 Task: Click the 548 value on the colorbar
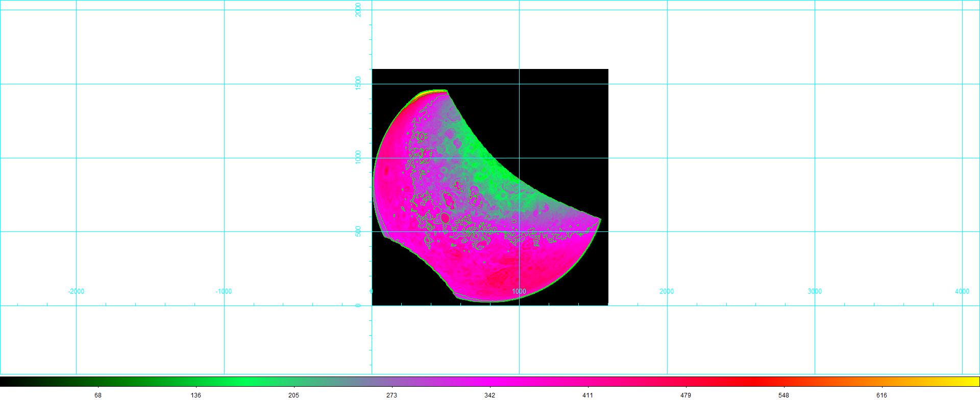pos(783,395)
